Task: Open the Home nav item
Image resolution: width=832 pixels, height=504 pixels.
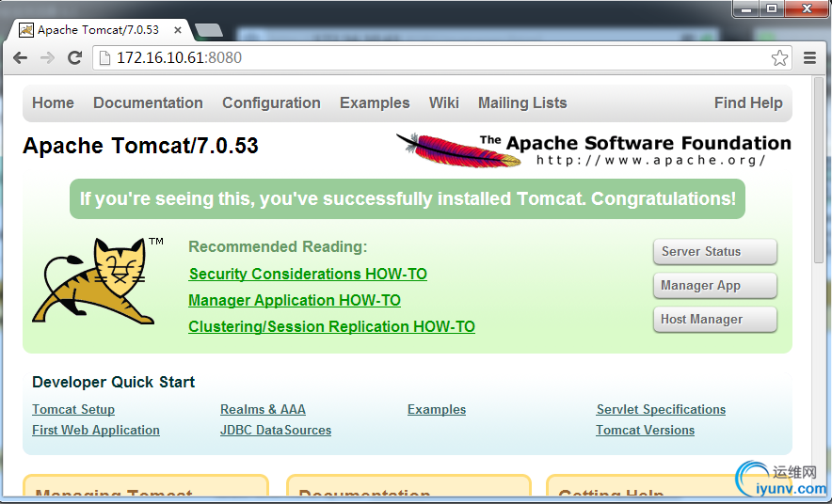Action: [x=53, y=102]
